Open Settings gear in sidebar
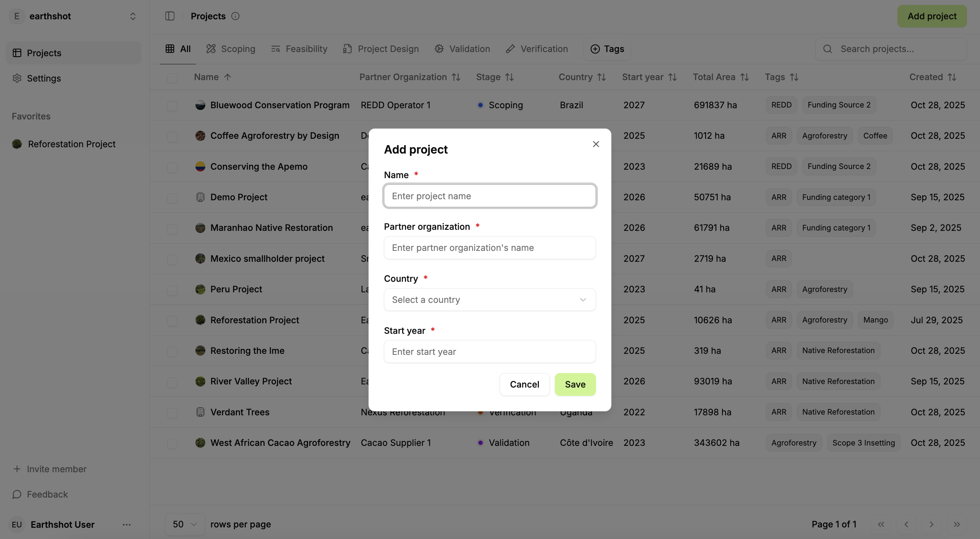Image resolution: width=980 pixels, height=539 pixels. pos(17,78)
